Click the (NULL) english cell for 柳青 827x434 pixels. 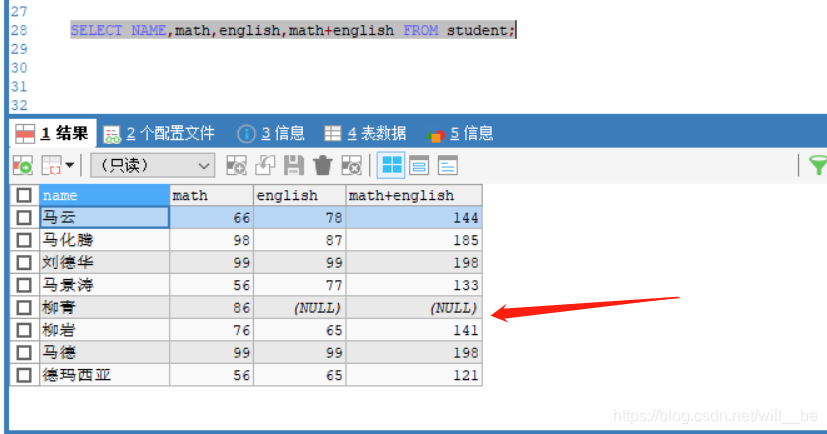coord(300,307)
